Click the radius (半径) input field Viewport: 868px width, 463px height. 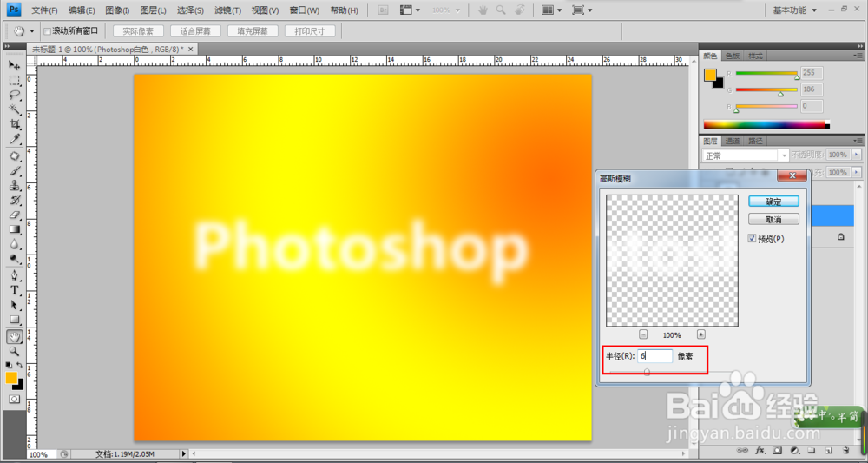click(x=654, y=356)
